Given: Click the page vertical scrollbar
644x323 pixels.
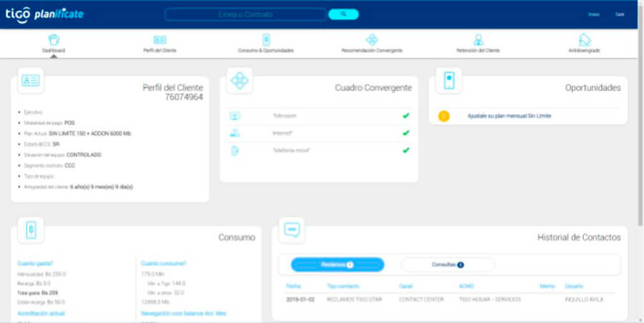Looking at the screenshot, I should pyautogui.click(x=640, y=143).
